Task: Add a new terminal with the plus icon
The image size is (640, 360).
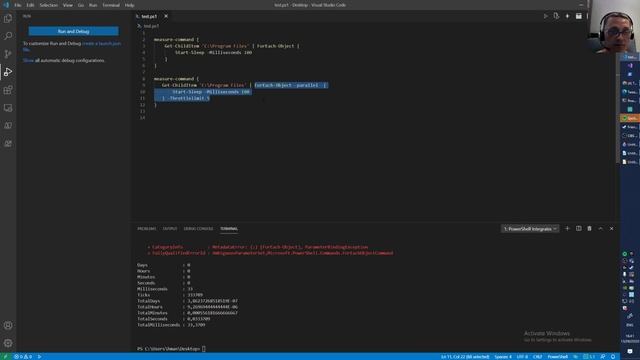Action: coord(567,229)
